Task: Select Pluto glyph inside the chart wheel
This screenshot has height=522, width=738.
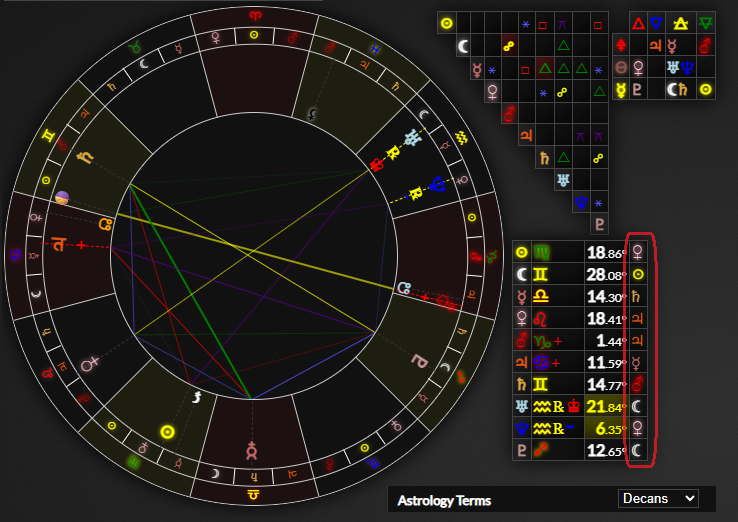Action: pyautogui.click(x=419, y=358)
